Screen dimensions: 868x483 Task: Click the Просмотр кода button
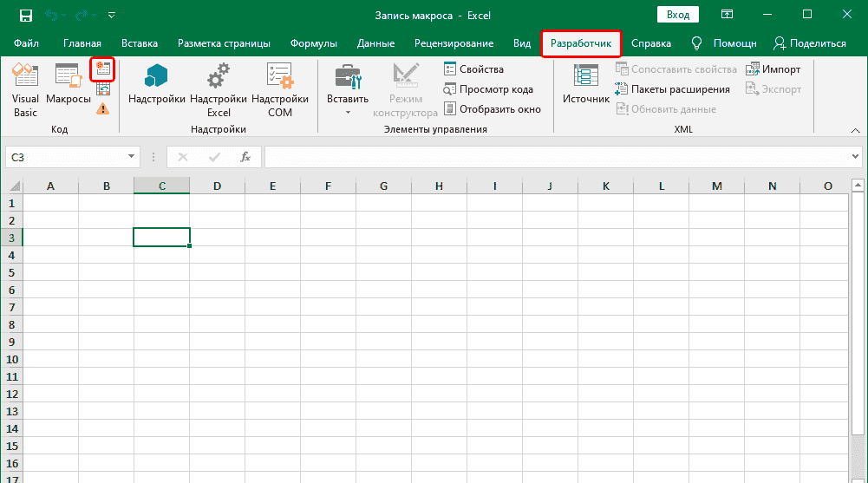(490, 89)
